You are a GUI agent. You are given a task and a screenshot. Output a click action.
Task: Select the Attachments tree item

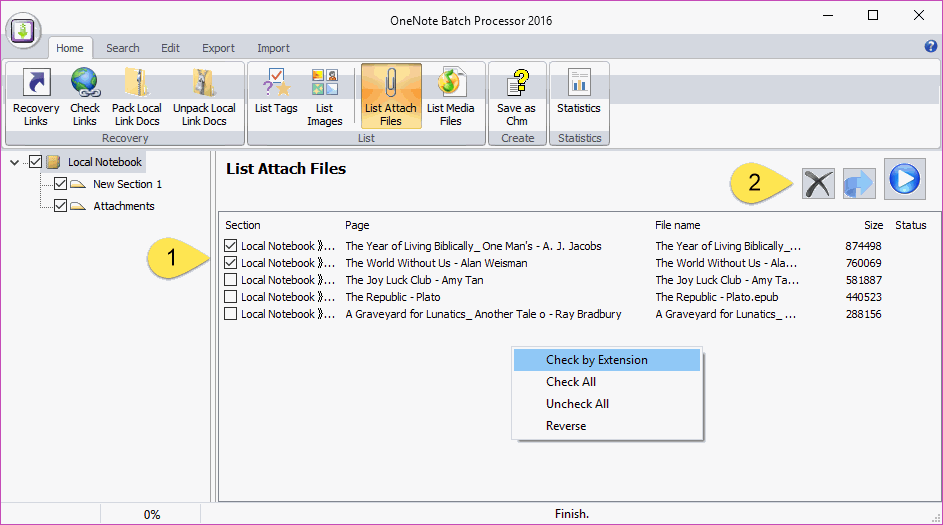pos(124,206)
